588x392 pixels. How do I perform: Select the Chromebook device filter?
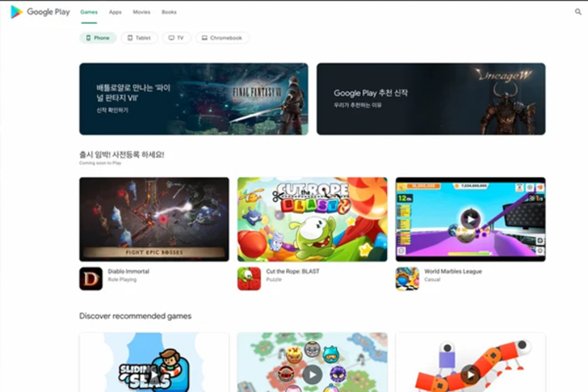point(222,38)
